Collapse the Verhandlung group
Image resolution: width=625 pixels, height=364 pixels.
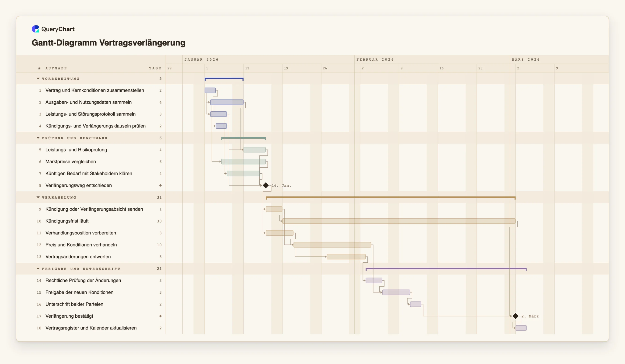(38, 197)
